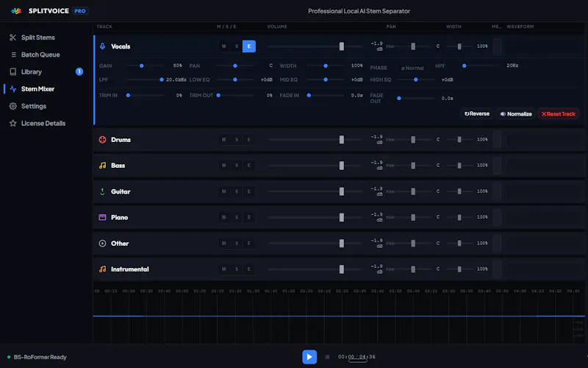
Task: Solo the Drums track
Action: click(237, 140)
